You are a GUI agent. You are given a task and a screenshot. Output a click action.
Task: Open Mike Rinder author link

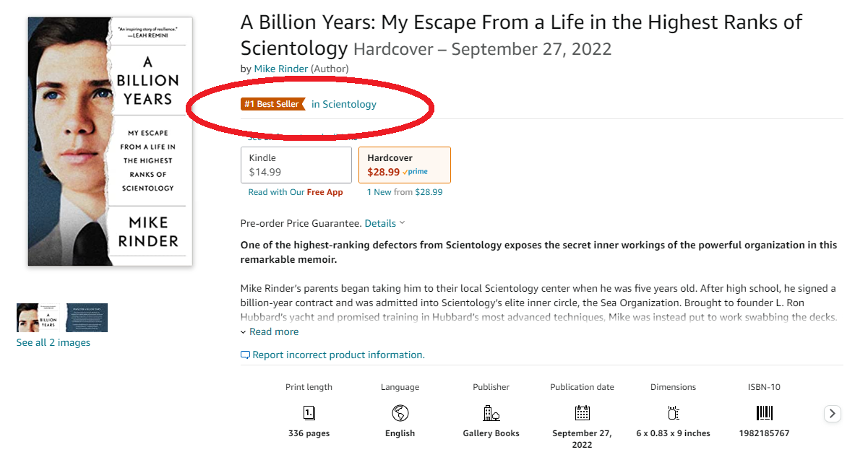pyautogui.click(x=280, y=69)
